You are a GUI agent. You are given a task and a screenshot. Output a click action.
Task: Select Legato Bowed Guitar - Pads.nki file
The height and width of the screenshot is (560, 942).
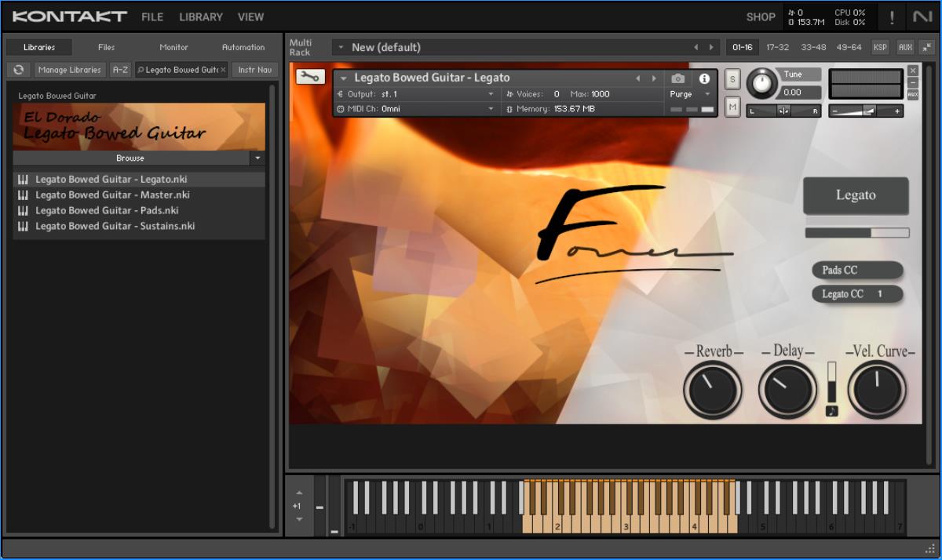pyautogui.click(x=107, y=210)
